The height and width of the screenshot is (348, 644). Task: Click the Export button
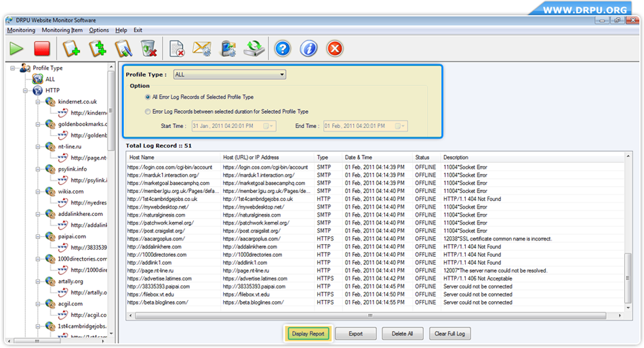[x=356, y=334]
